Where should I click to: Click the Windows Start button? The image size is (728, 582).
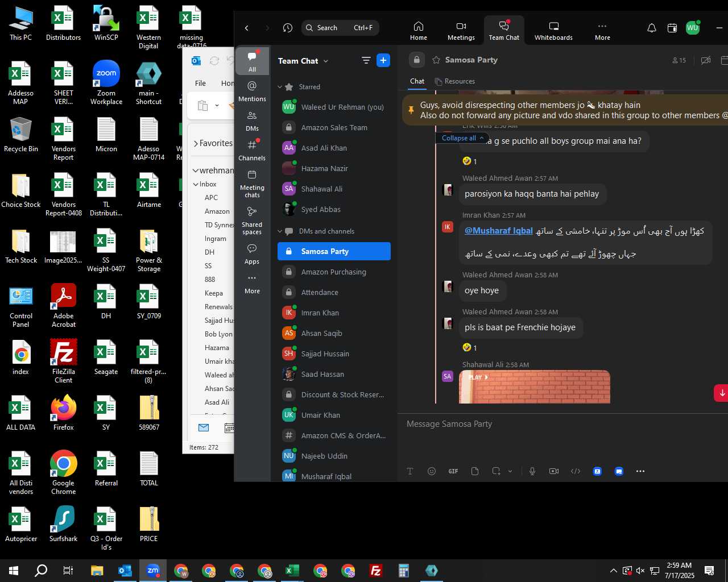(x=14, y=571)
